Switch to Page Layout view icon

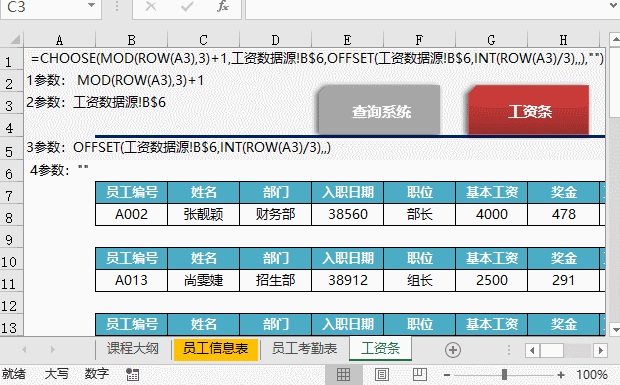coord(382,374)
